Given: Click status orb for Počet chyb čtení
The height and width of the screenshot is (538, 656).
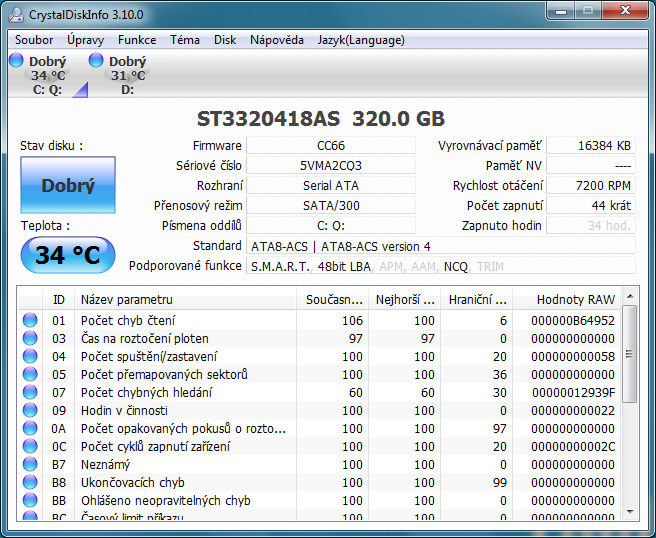Looking at the screenshot, I should 30,321.
